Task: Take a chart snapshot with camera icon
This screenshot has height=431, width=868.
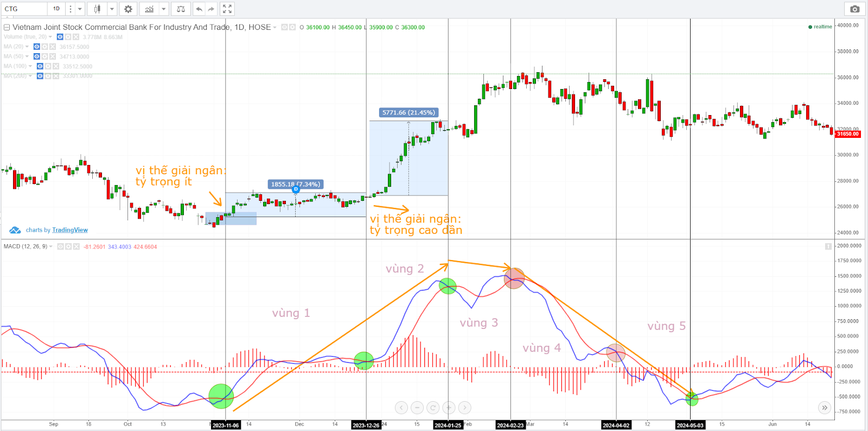Action: pos(854,9)
